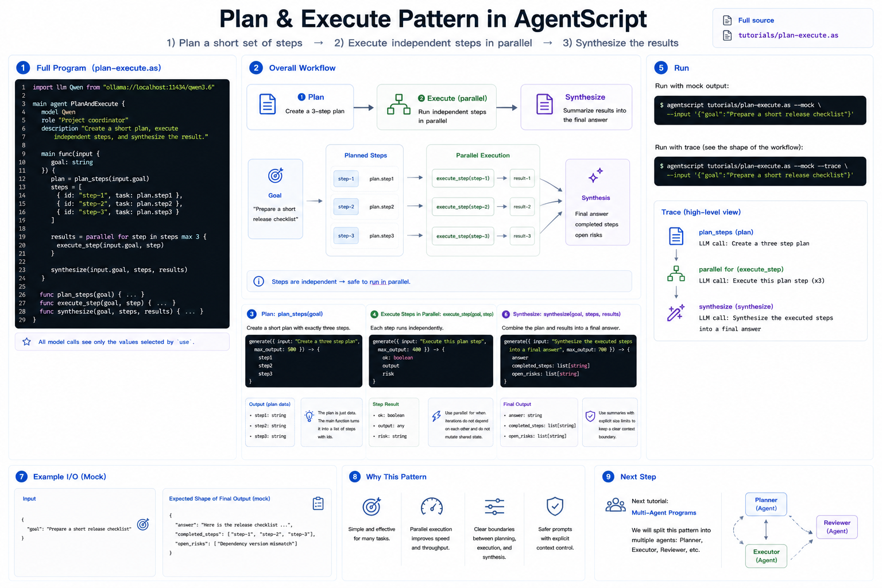Click the mock run terminal command block
882x588 pixels.
point(760,110)
